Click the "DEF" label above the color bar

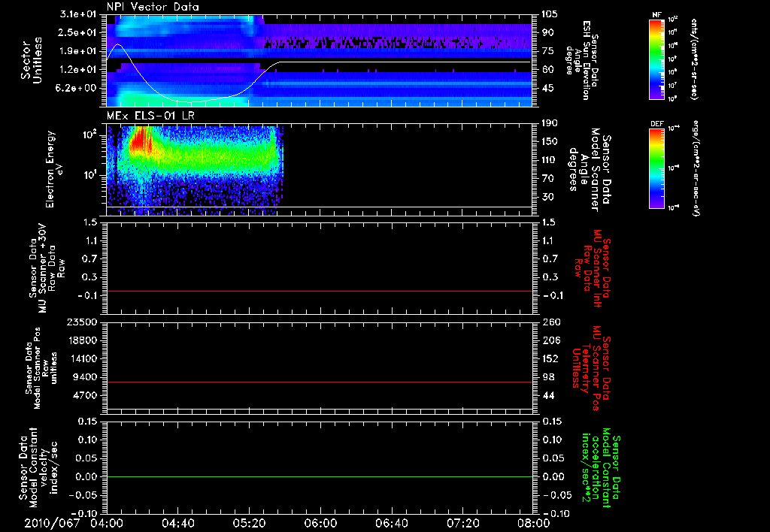click(656, 124)
